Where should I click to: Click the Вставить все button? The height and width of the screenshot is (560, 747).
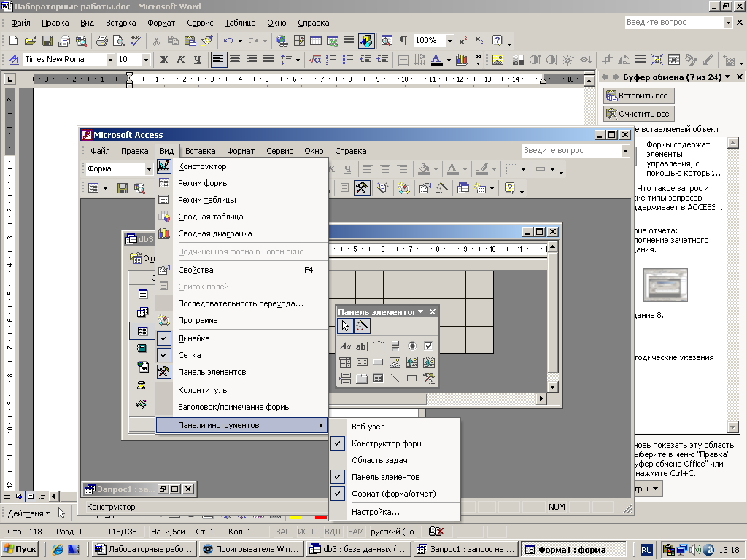(638, 96)
